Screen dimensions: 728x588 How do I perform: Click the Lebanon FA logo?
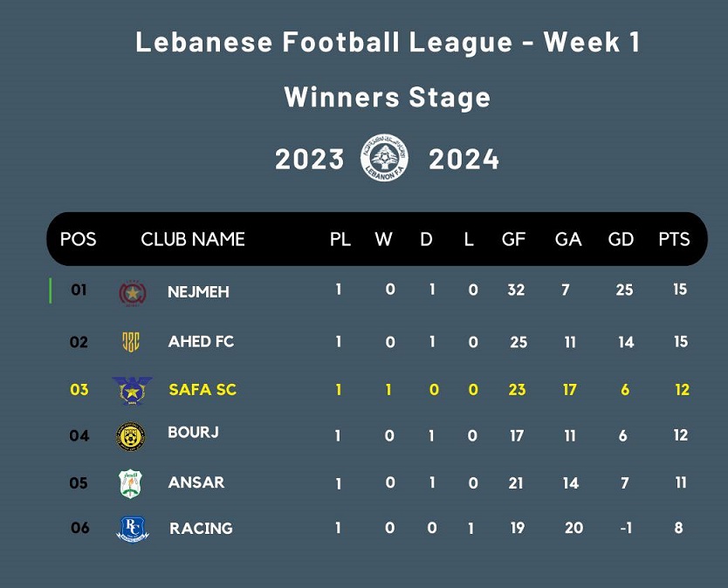coord(385,158)
